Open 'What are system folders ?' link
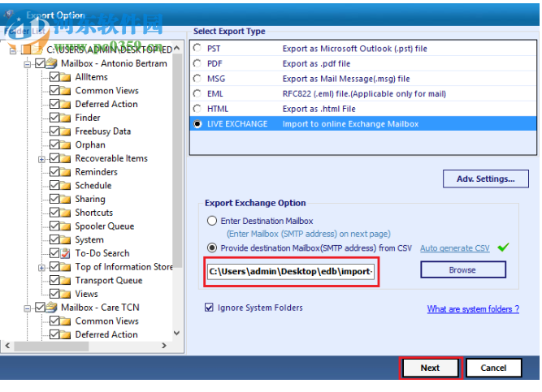This screenshot has height=392, width=542. (x=473, y=308)
